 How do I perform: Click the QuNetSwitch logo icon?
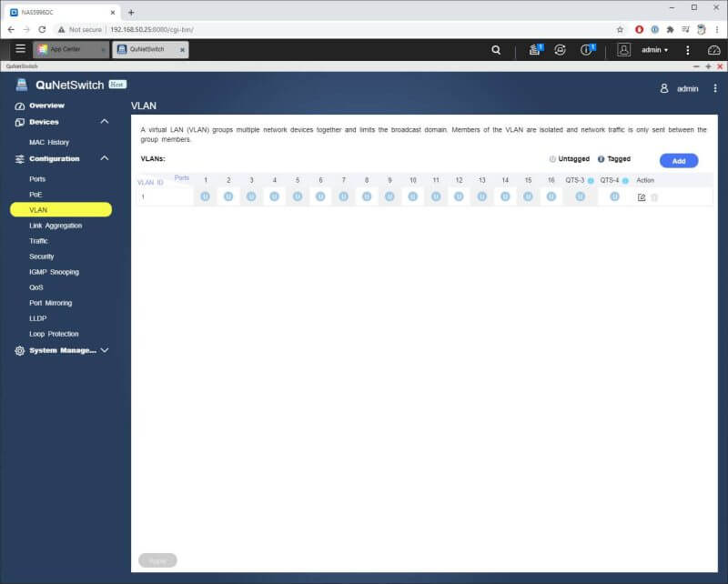pyautogui.click(x=21, y=85)
